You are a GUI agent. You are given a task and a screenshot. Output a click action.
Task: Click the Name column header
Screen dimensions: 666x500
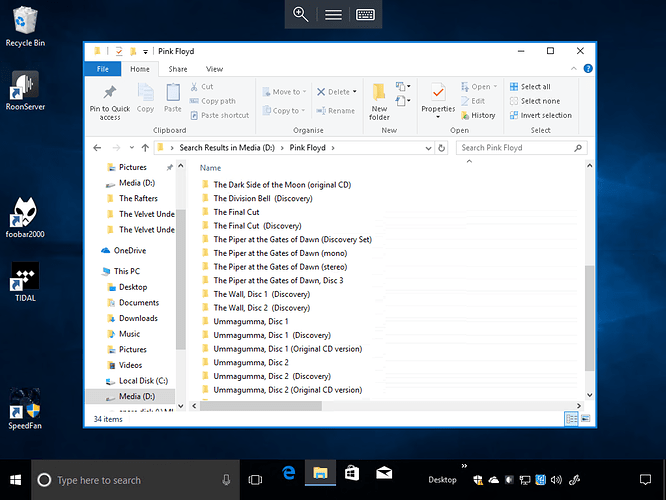click(210, 168)
